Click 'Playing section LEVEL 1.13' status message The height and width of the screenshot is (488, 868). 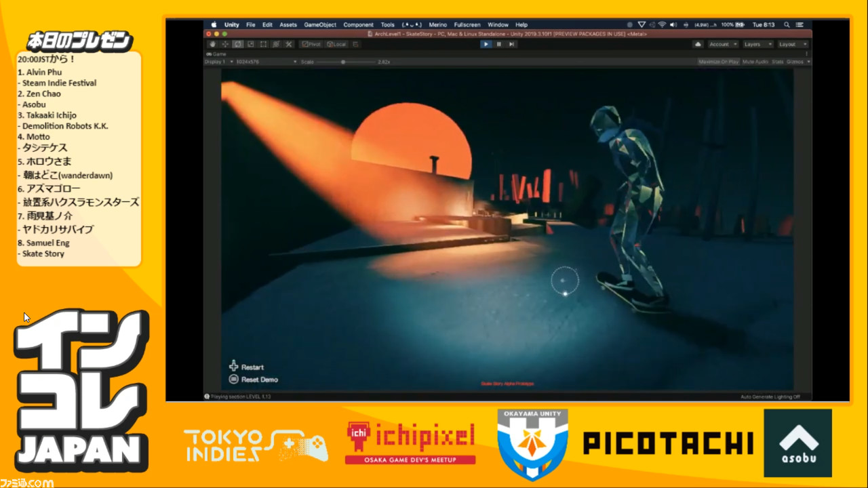point(241,396)
